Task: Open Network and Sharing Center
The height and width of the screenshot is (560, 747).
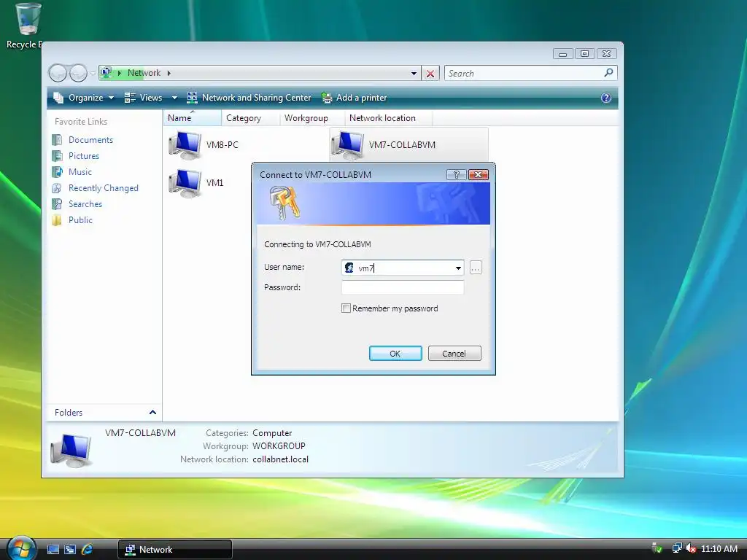Action: [x=249, y=98]
